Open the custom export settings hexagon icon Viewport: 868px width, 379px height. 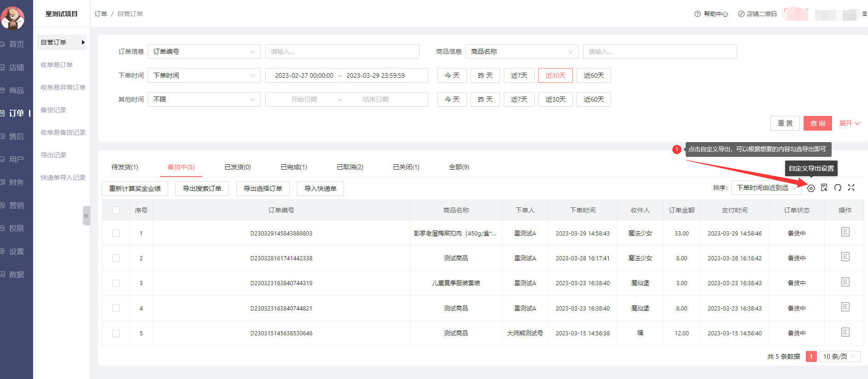pos(811,188)
